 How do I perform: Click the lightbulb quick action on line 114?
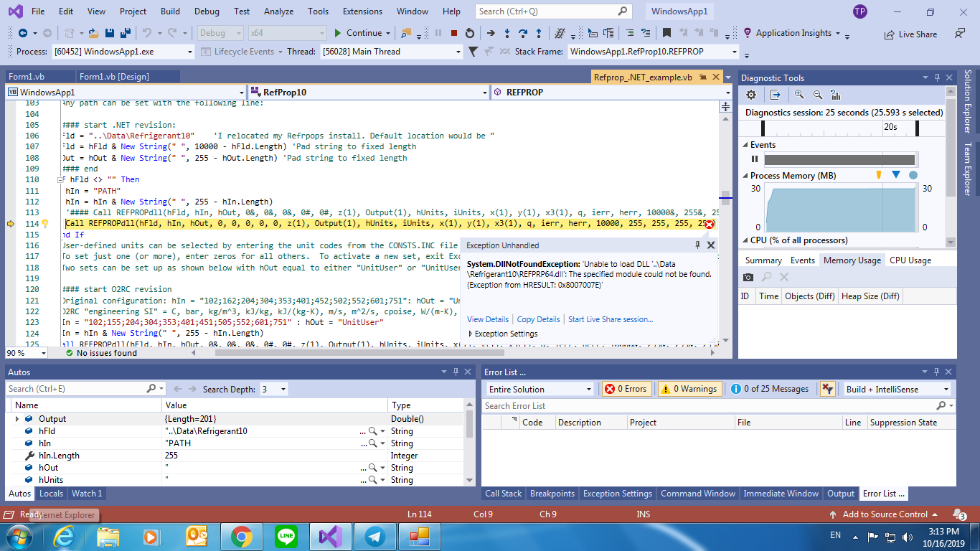point(45,224)
